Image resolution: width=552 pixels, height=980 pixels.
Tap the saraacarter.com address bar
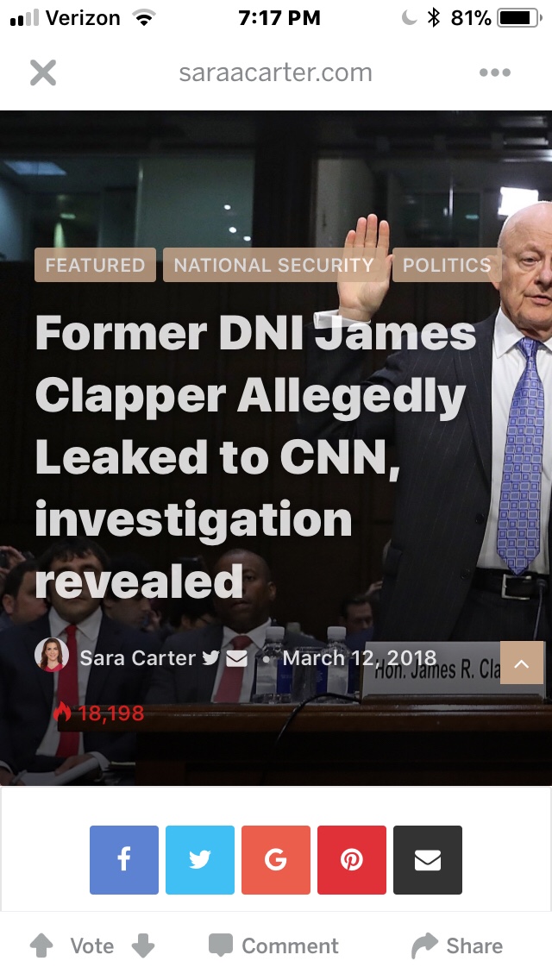click(275, 72)
